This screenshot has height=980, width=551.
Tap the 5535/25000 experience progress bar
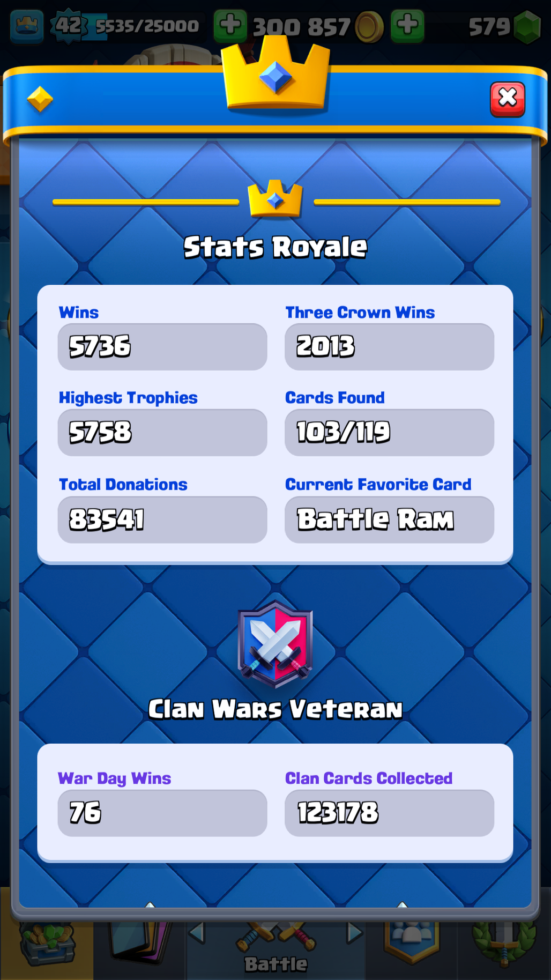pos(146,26)
